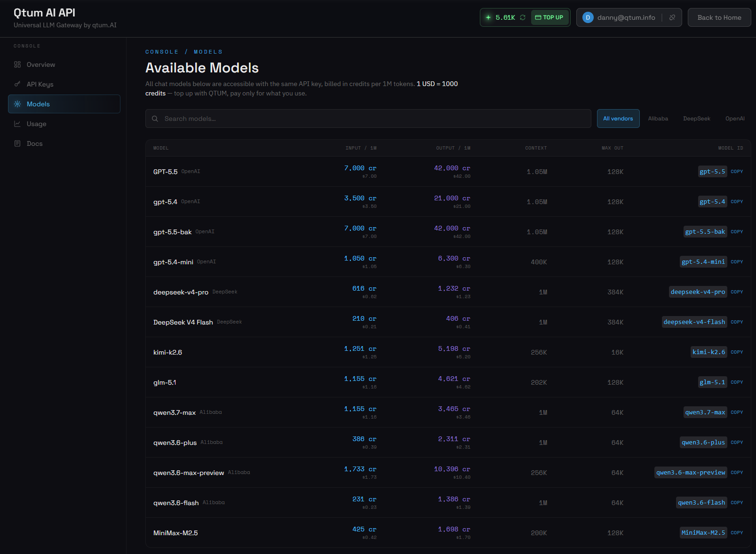Open Docs from the sidebar
756x554 pixels.
point(64,143)
